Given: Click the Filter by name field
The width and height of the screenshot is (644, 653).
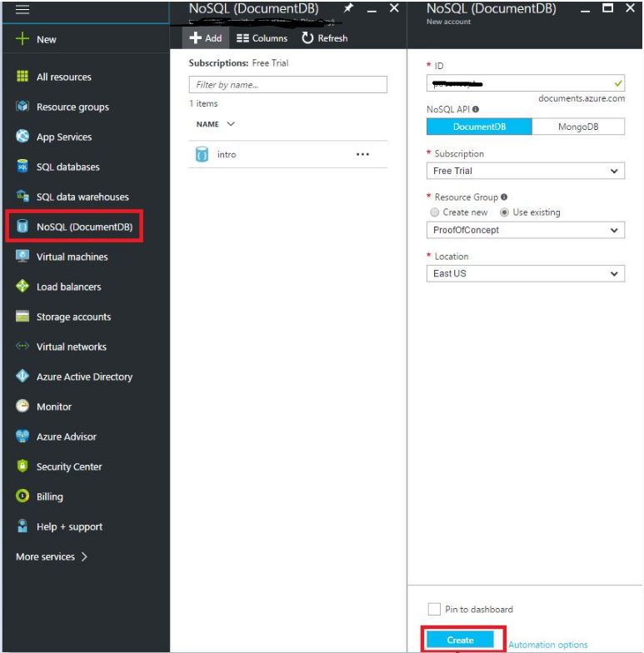Looking at the screenshot, I should click(288, 85).
